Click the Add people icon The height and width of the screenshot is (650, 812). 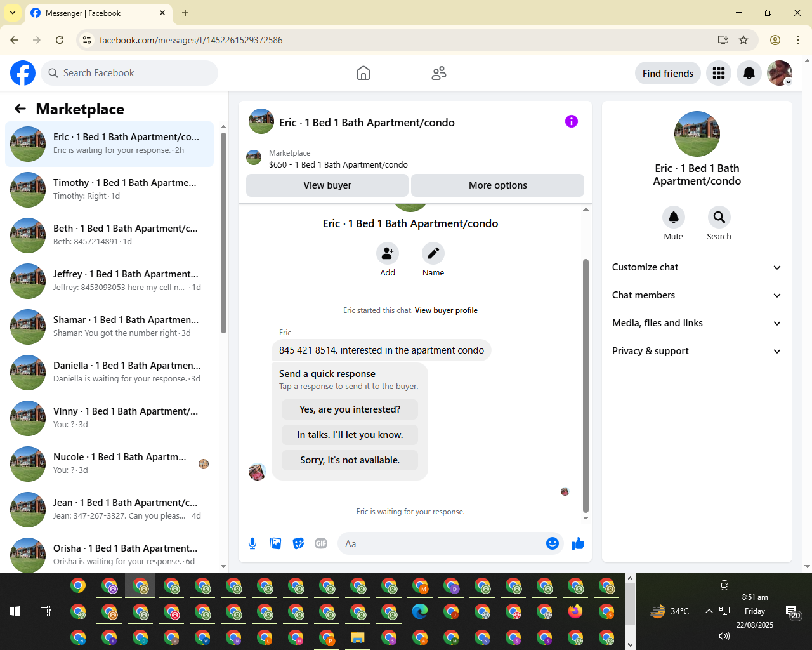(388, 253)
